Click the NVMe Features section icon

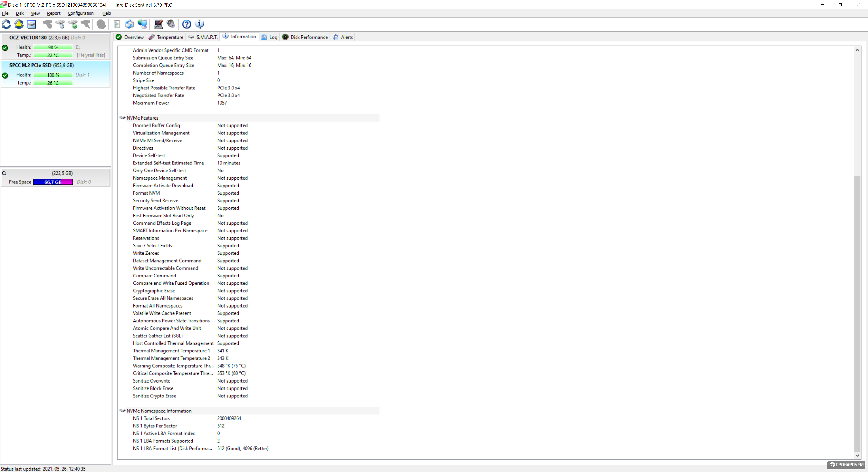[x=123, y=118]
